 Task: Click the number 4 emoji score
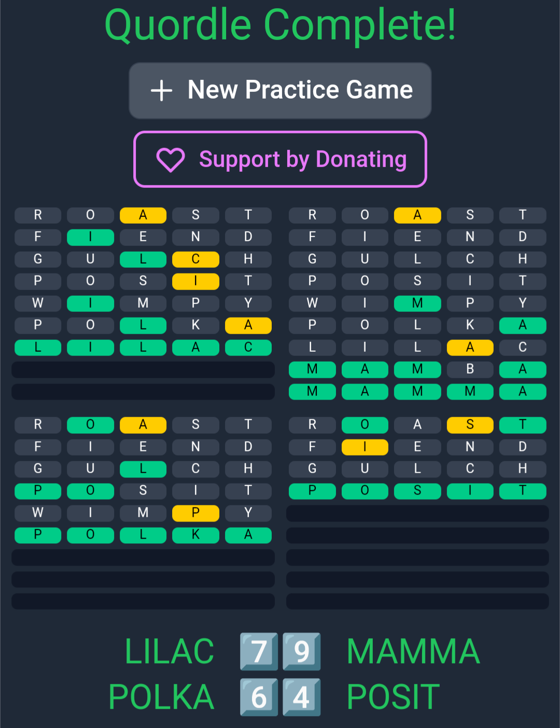(301, 697)
